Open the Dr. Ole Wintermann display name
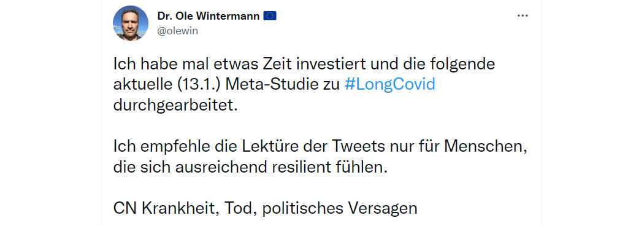Image resolution: width=644 pixels, height=226 pixels. tap(209, 16)
